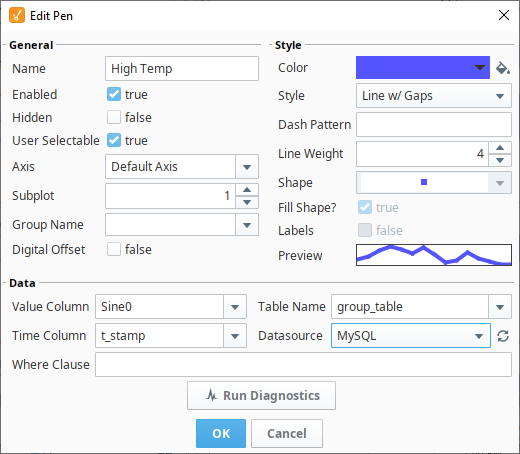The image size is (520, 454).
Task: Open the Datasource MySQL dropdown
Action: [411, 336]
